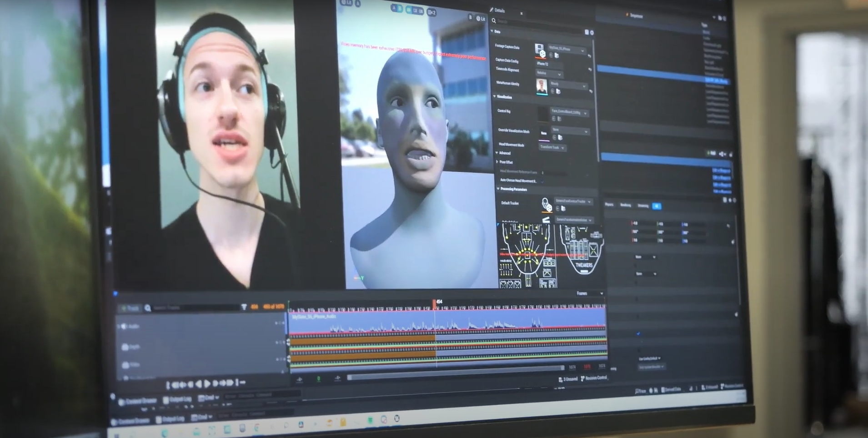Open the Frames display dropdown above timeline
The image size is (868, 438).
coord(589,293)
